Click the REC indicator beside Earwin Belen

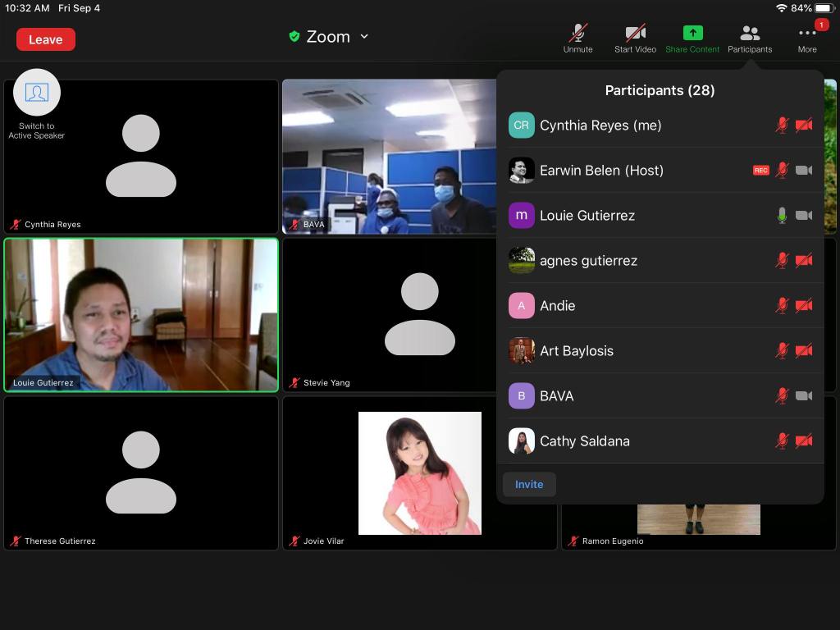click(x=760, y=171)
